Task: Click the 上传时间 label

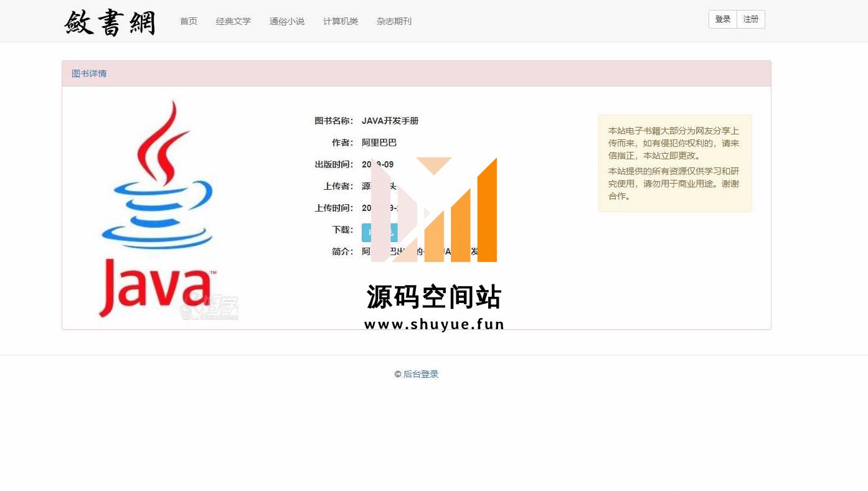Action: coord(334,208)
